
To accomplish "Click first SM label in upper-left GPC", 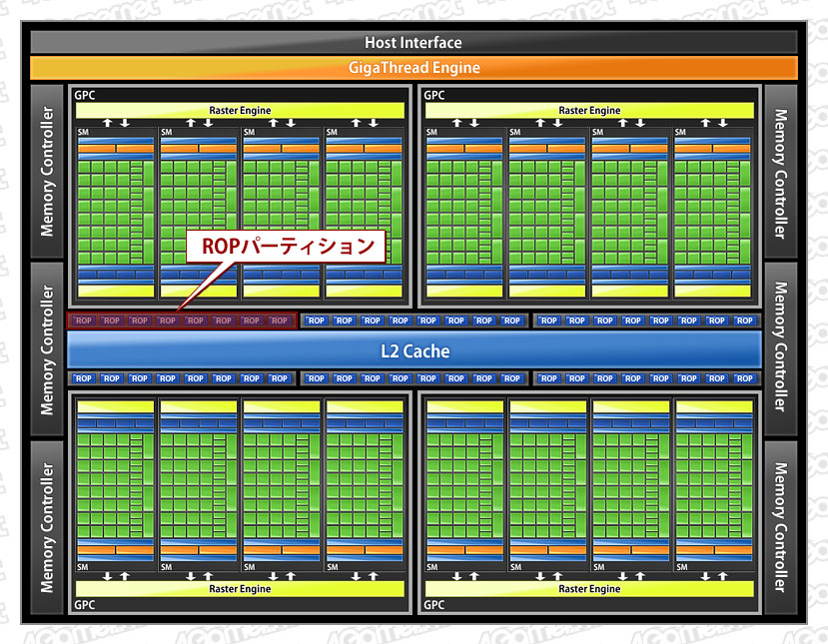I will click(84, 132).
